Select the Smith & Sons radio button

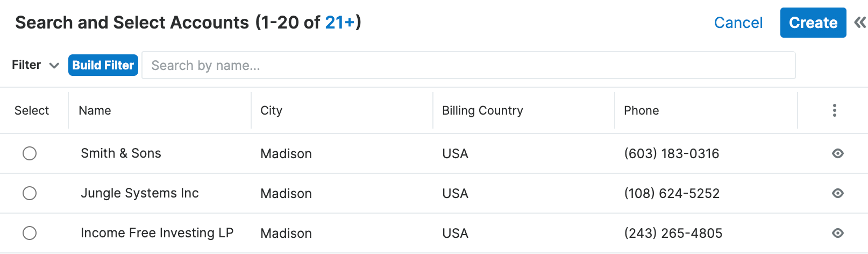[30, 153]
